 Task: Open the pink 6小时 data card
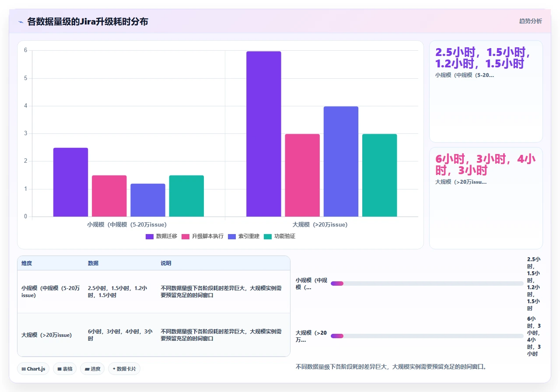click(x=486, y=198)
